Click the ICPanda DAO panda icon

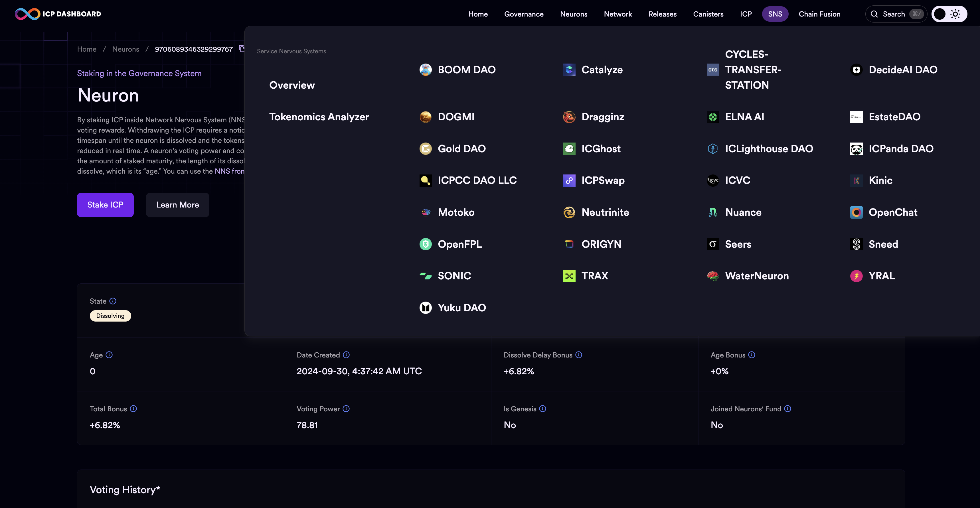pyautogui.click(x=856, y=149)
